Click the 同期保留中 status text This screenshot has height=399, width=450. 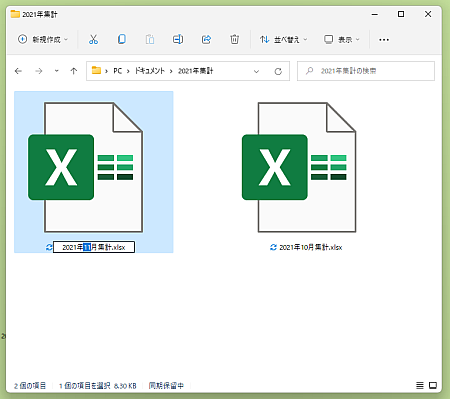166,386
